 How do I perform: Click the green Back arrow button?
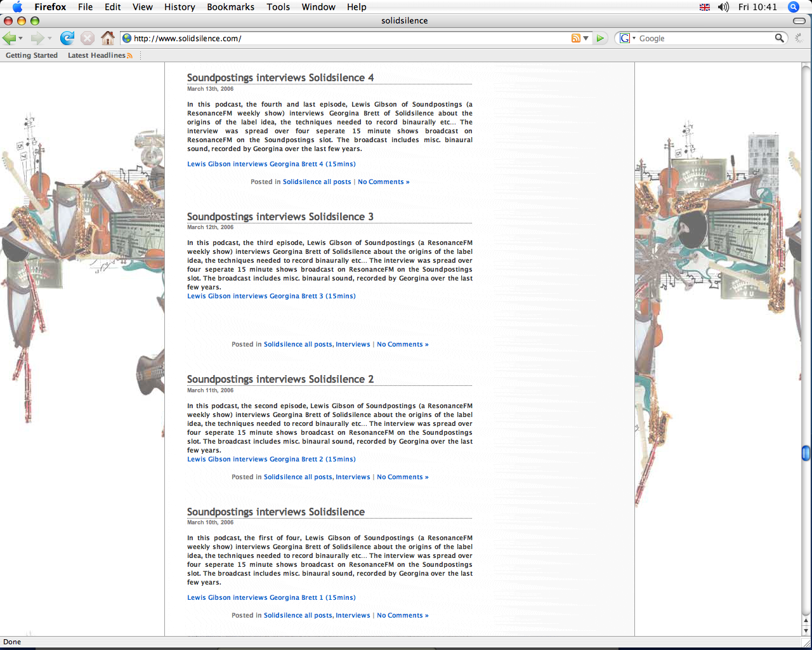pyautogui.click(x=9, y=38)
